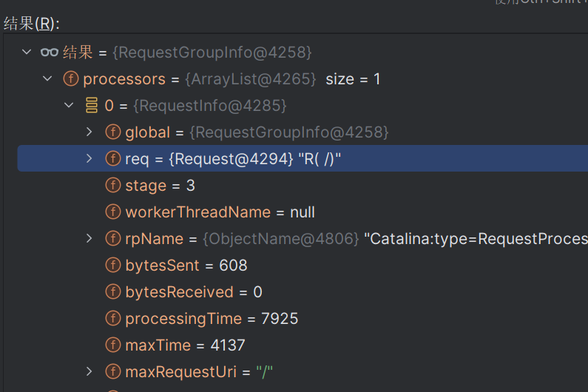The width and height of the screenshot is (588, 392).
Task: Collapse the element 0 RequestInfo node
Action: [x=69, y=106]
